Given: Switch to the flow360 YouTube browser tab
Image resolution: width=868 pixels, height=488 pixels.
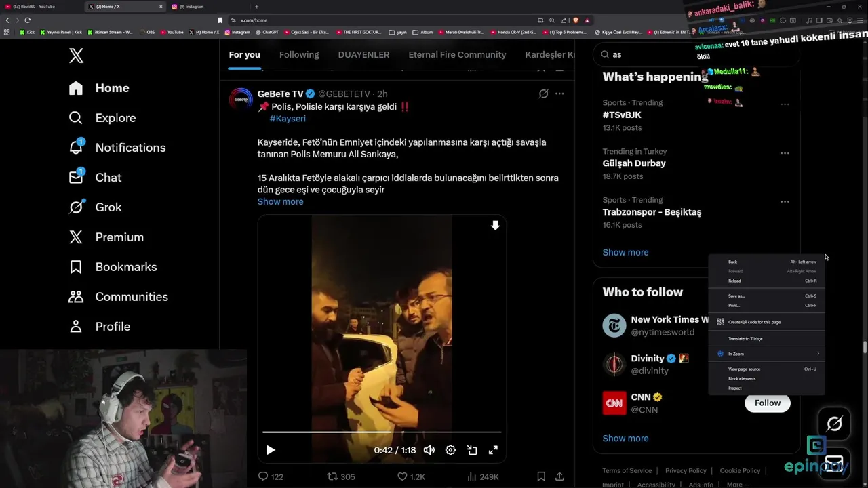Looking at the screenshot, I should pyautogui.click(x=41, y=7).
